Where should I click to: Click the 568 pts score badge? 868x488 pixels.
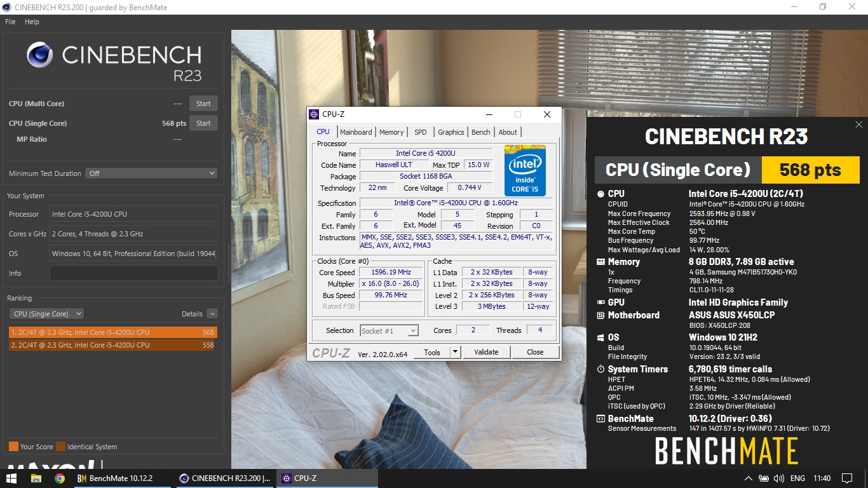point(810,170)
